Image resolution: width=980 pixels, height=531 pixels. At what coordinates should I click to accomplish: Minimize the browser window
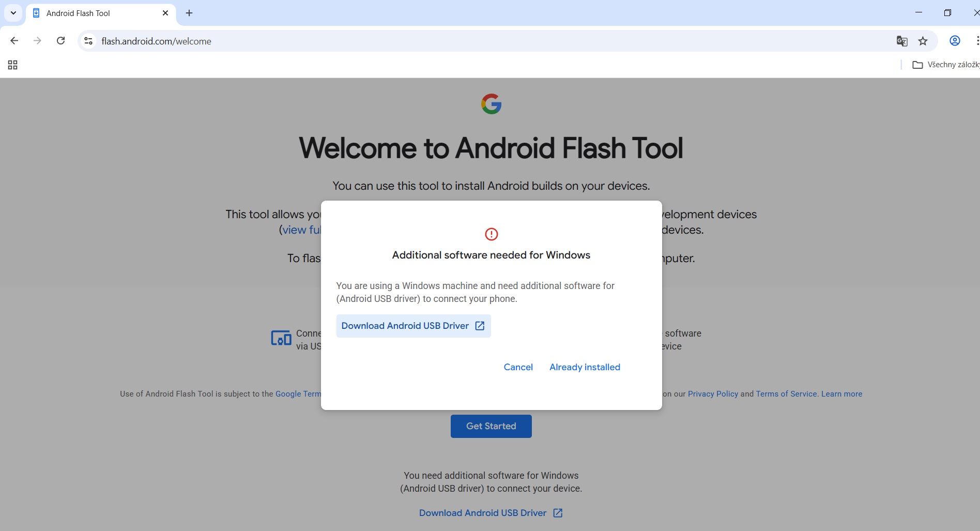click(x=918, y=12)
